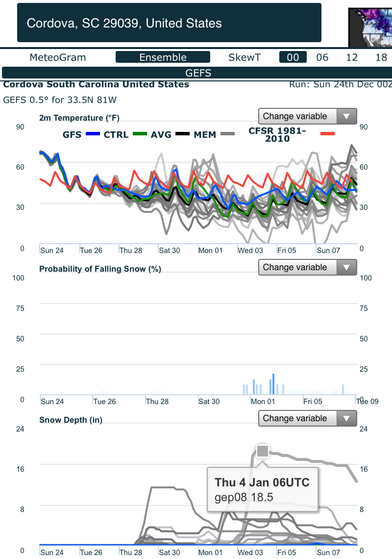
Task: Open temperature chart Change variable dropdown
Action: [308, 117]
